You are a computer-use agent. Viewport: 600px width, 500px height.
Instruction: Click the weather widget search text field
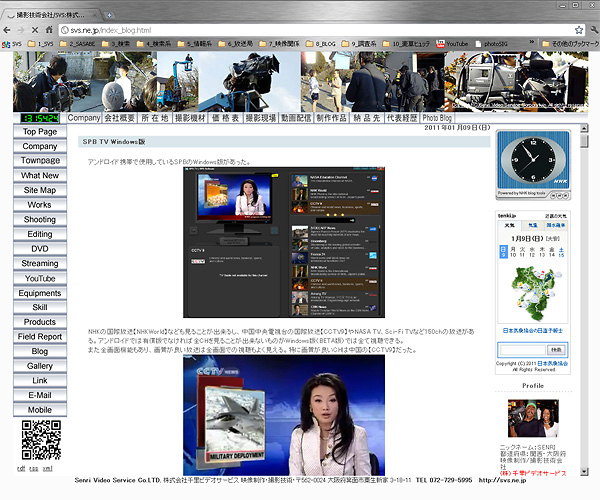[522, 349]
